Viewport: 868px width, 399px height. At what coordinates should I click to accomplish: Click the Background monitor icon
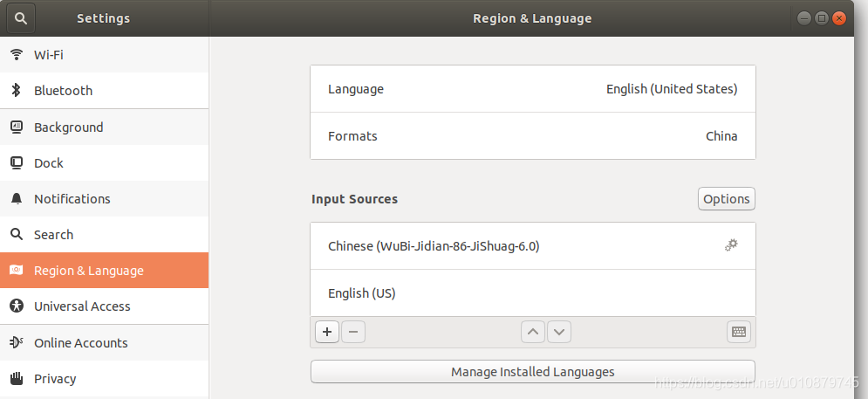[17, 127]
